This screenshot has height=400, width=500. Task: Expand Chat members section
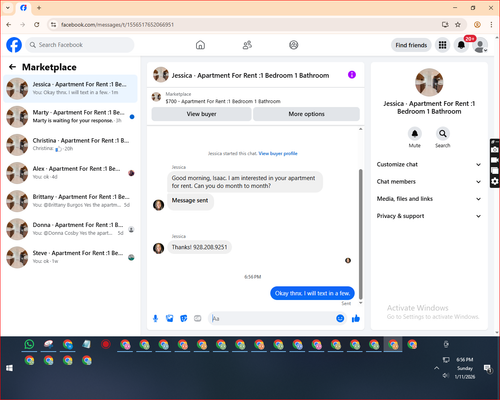pos(429,182)
